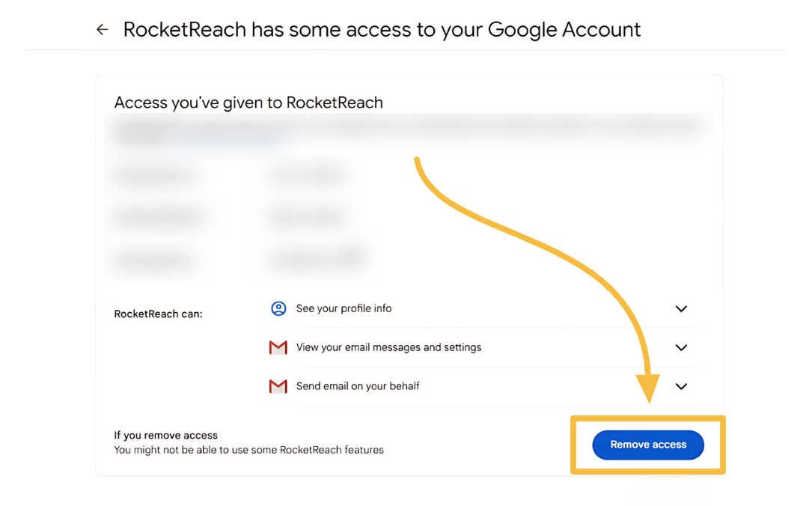812x506 pixels.
Task: Click the Remove access button
Action: click(x=648, y=445)
